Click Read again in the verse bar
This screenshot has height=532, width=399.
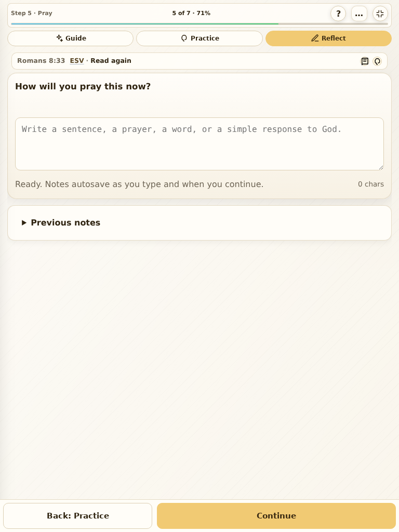(x=111, y=61)
